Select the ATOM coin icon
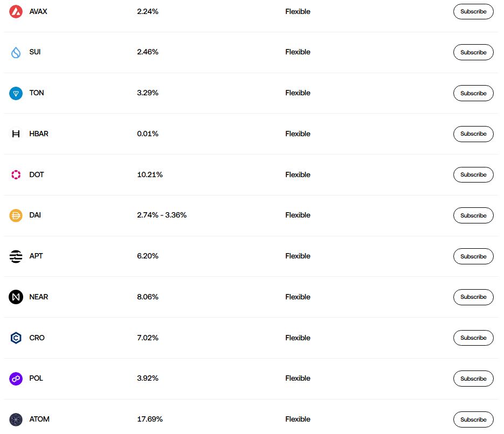 click(x=16, y=419)
